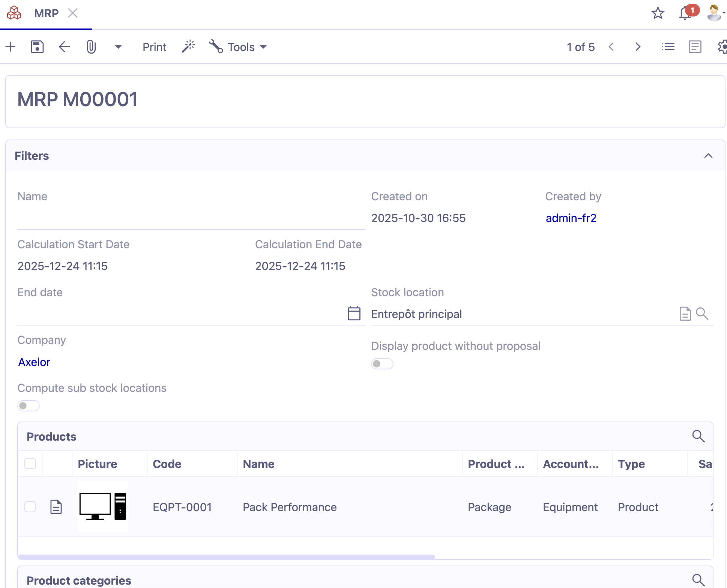Click the magic wand workflow icon

(x=188, y=46)
